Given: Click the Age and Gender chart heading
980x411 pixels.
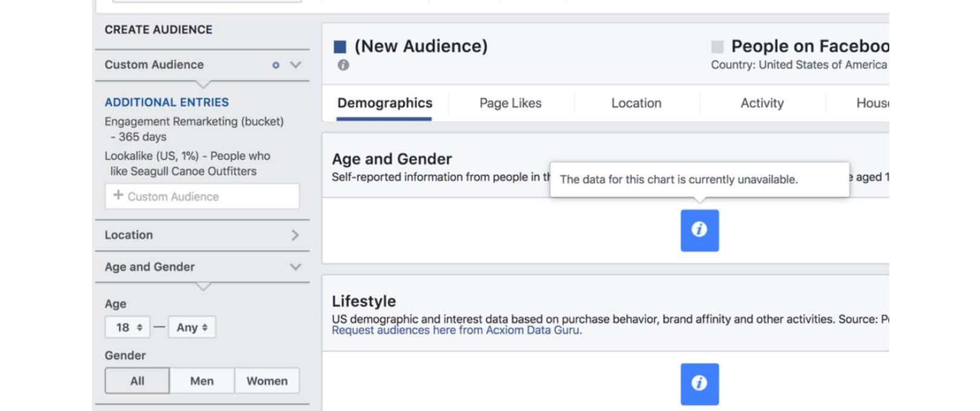Looking at the screenshot, I should 392,159.
